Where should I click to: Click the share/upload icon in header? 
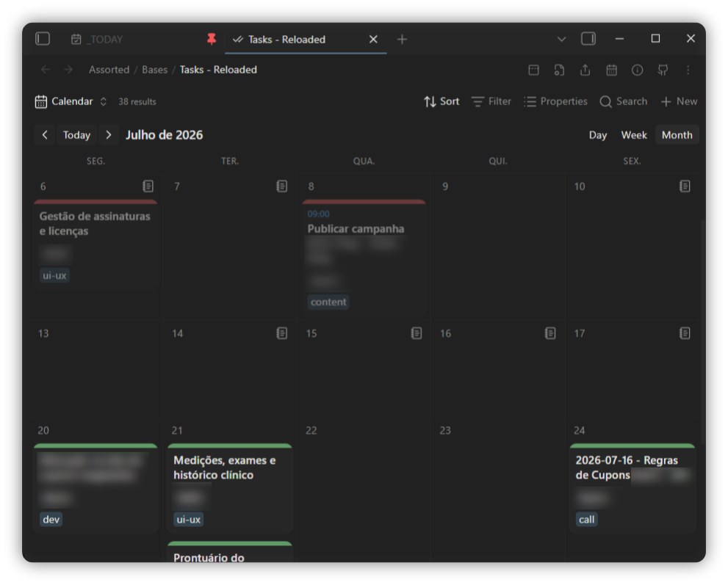click(x=585, y=70)
